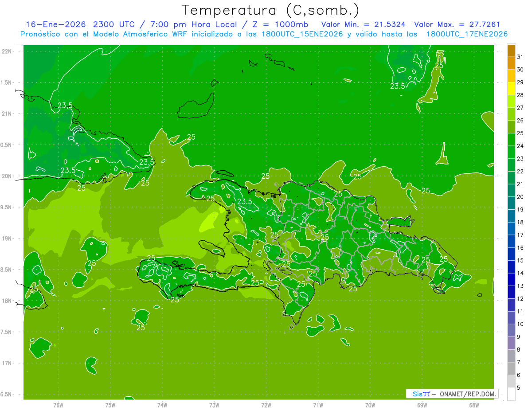532x411 pixels.
Task: Click legend swatch between 25 and 26
Action: (x=512, y=126)
